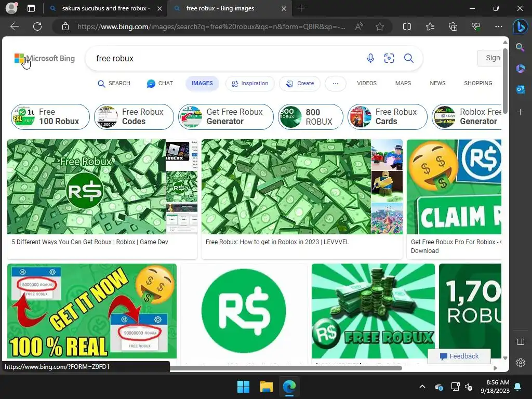Open visual search camera icon

pyautogui.click(x=389, y=58)
